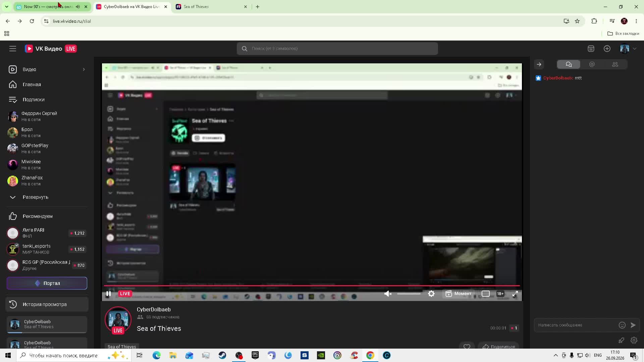Image resolution: width=644 pixels, height=362 pixels.
Task: Toggle the system volume tray icon
Action: click(587, 355)
